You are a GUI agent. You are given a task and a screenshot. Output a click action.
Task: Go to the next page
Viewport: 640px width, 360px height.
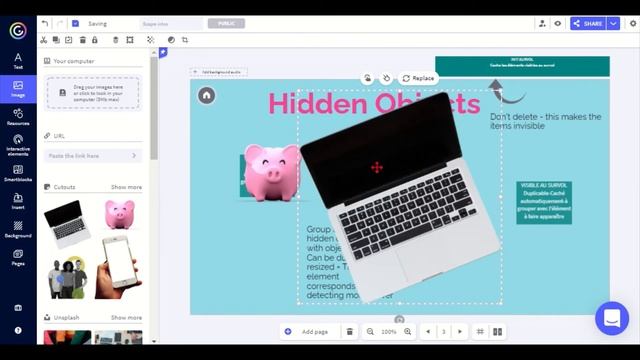coord(460,332)
